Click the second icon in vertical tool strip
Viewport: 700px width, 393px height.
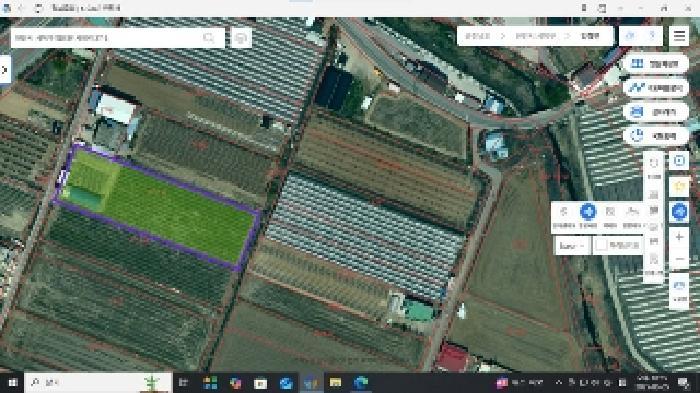point(654,195)
